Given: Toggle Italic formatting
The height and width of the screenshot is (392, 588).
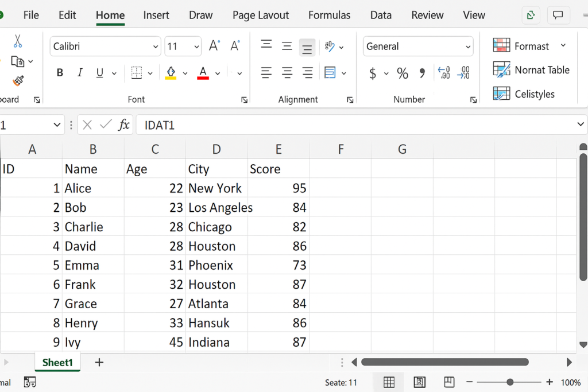Looking at the screenshot, I should point(80,73).
